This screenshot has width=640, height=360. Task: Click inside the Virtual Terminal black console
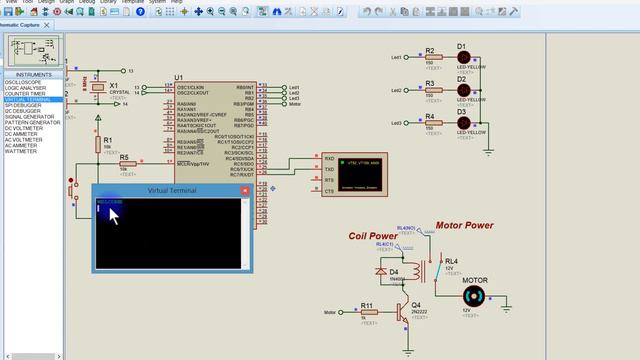(168, 234)
